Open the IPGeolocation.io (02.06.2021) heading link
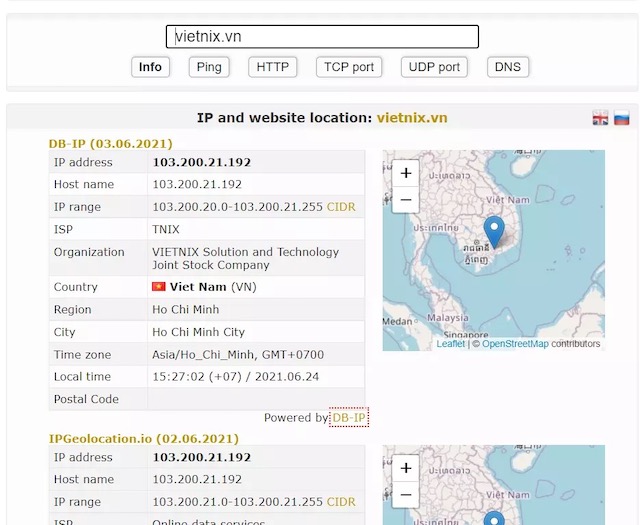Screen dimensions: 640x525 click(x=144, y=439)
